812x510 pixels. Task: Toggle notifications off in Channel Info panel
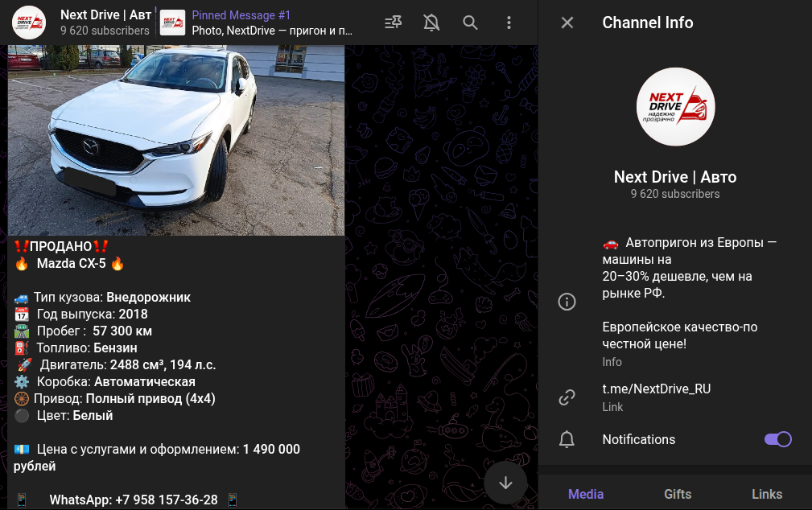pos(777,439)
